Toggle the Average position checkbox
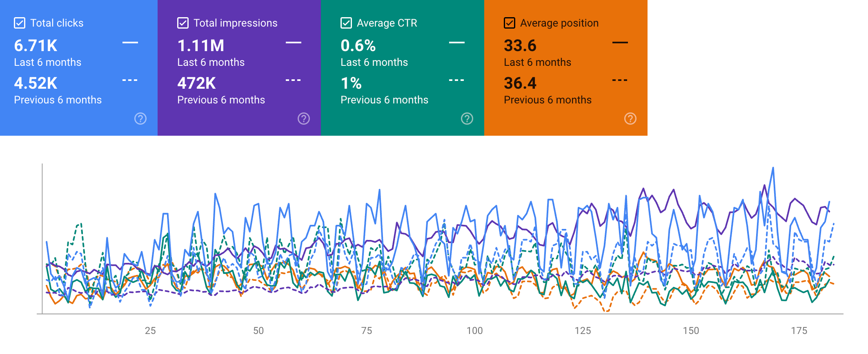Image resolution: width=868 pixels, height=354 pixels. (510, 23)
